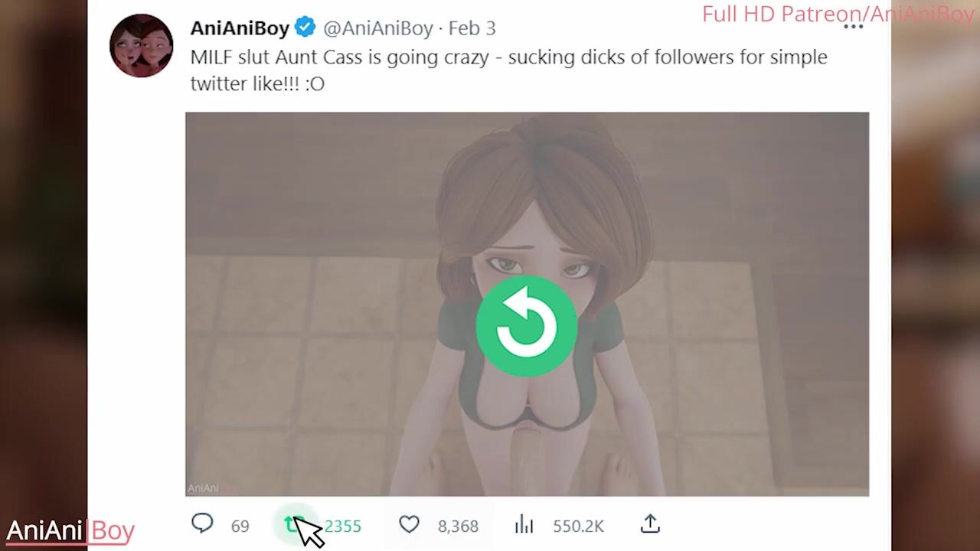Like the tweet with the heart icon
Image resolution: width=980 pixels, height=551 pixels.
point(410,524)
